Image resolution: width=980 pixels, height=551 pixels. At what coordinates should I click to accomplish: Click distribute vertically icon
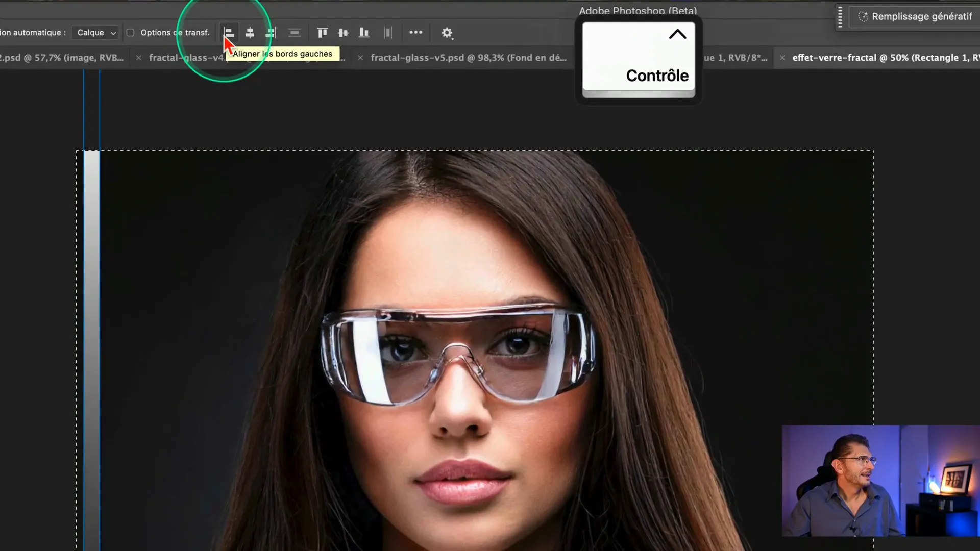[x=388, y=33]
